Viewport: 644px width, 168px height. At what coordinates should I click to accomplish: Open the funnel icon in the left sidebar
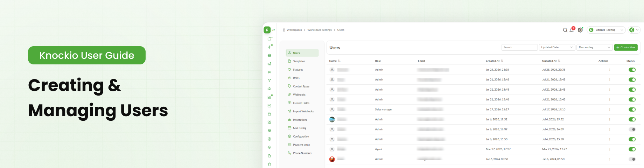[269, 80]
